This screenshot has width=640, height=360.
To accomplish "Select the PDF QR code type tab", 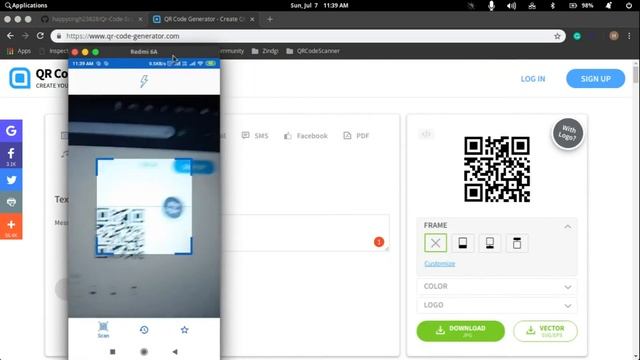I will tap(356, 136).
